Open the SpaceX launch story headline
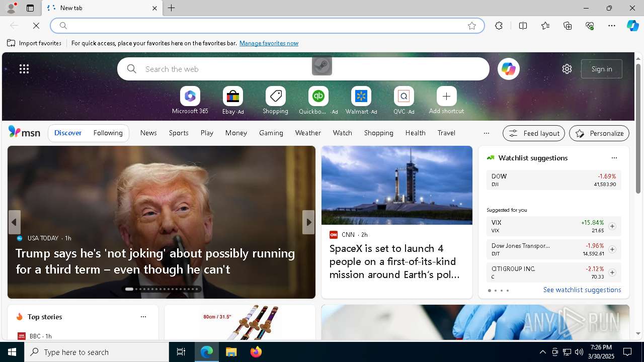 click(394, 261)
